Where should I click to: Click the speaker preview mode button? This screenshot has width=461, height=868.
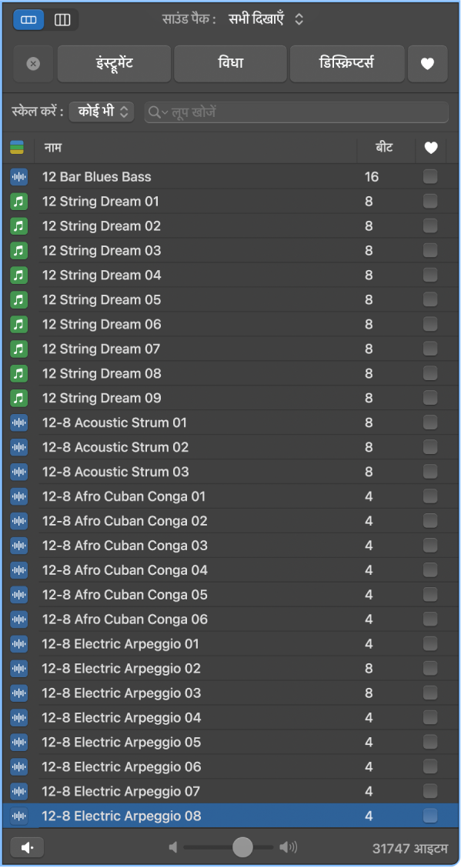[x=27, y=847]
